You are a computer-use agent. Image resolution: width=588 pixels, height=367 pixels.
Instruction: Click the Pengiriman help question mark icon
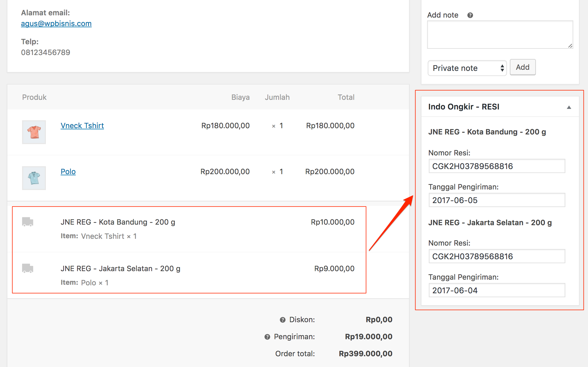tap(267, 337)
